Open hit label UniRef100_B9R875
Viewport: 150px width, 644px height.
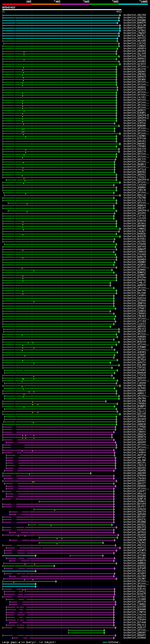tap(135, 23)
